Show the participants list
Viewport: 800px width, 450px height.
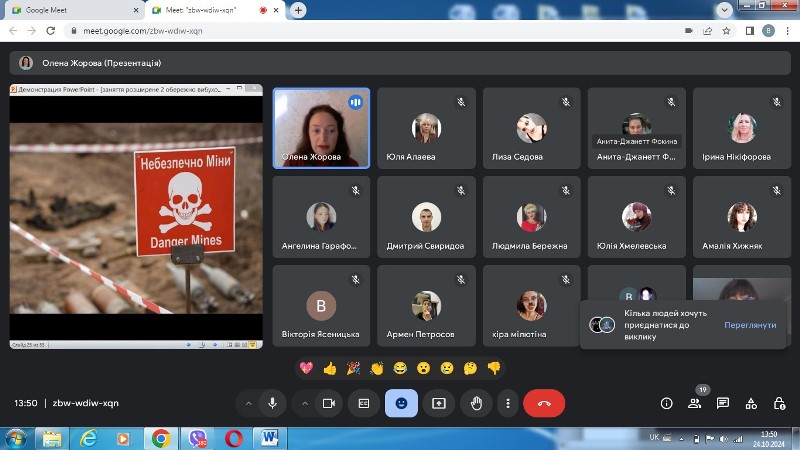pos(694,404)
